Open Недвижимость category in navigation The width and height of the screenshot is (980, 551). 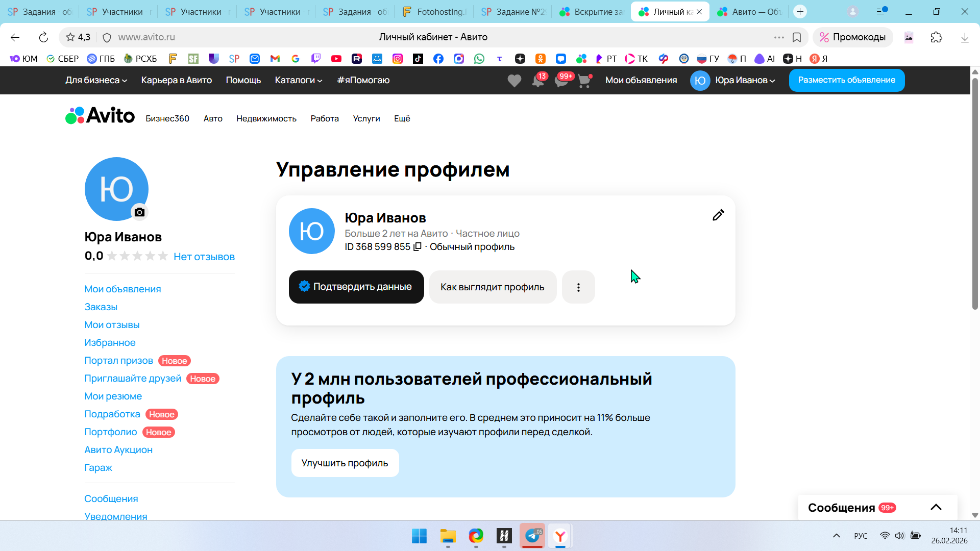pyautogui.click(x=266, y=118)
